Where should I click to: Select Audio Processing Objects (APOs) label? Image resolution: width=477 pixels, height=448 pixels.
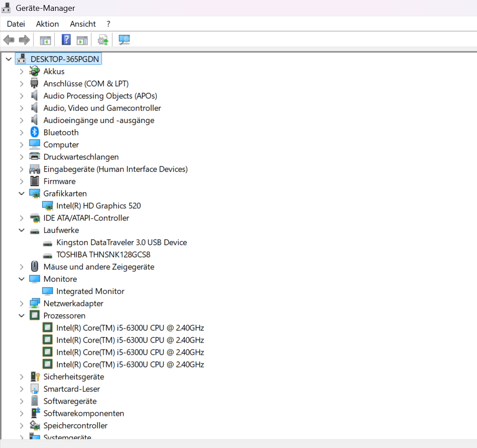point(100,96)
